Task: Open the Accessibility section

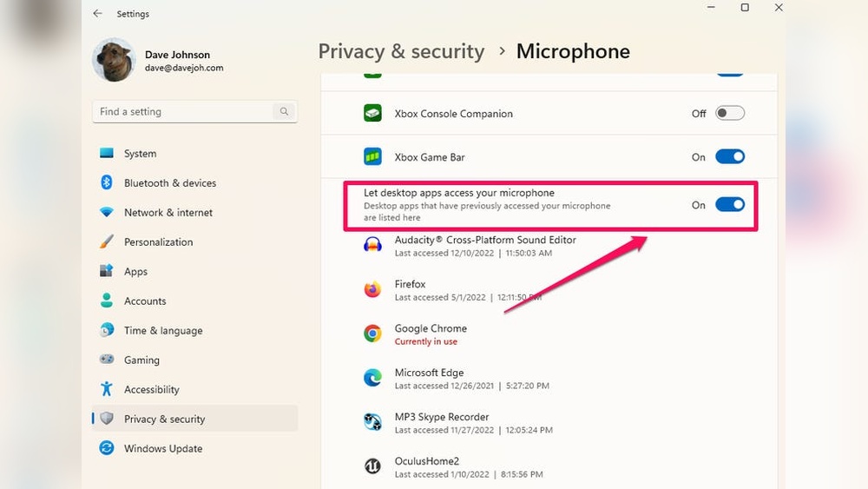Action: point(194,389)
